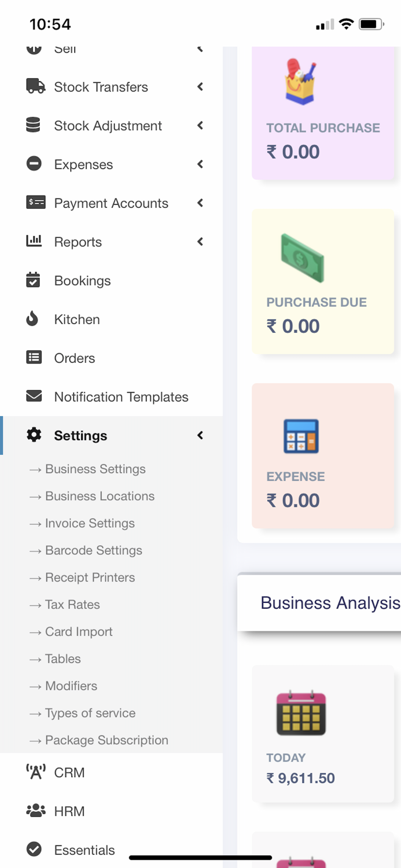Expand the Reports section chevron
This screenshot has height=868, width=401.
click(200, 242)
